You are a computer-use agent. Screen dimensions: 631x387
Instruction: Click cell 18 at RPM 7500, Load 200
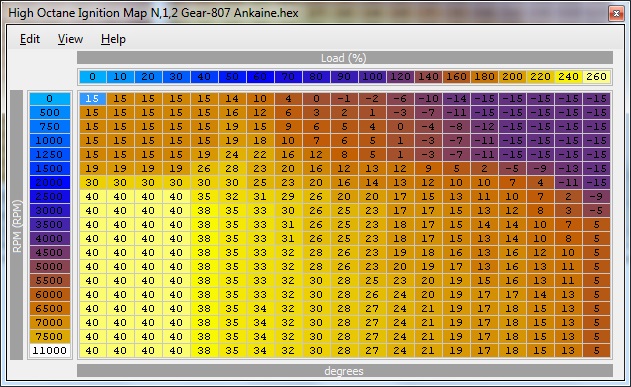tap(512, 336)
